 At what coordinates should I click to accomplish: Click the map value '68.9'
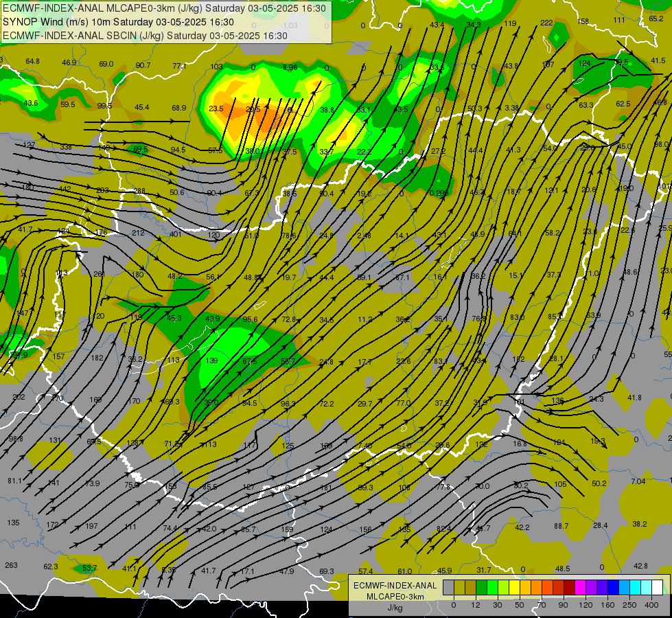coord(179,108)
